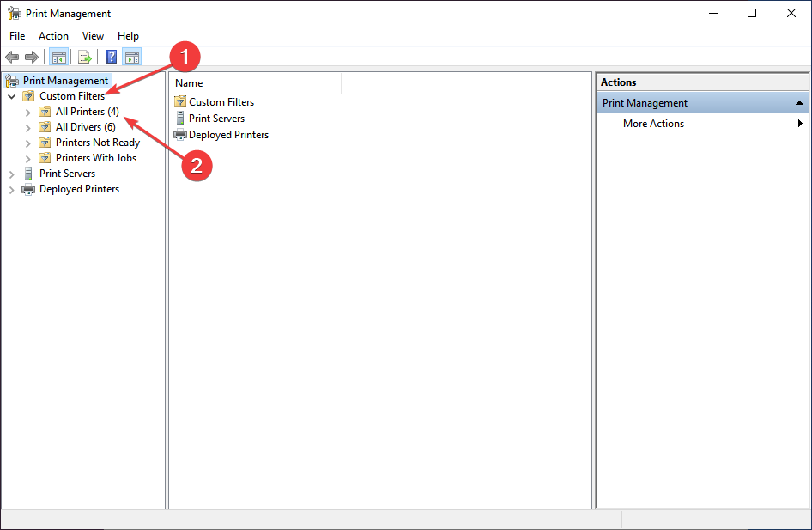The height and width of the screenshot is (530, 812).
Task: Click Print Servers server icon in list pane
Action: (x=179, y=119)
